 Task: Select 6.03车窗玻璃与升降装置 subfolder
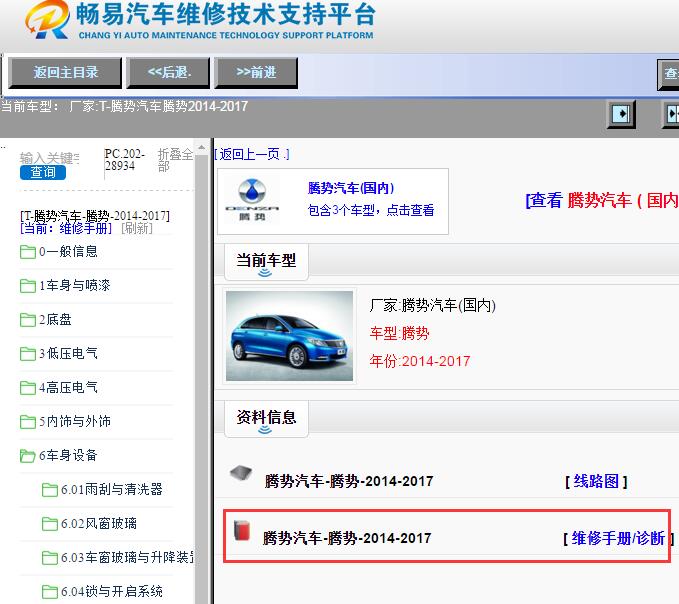pyautogui.click(x=127, y=557)
